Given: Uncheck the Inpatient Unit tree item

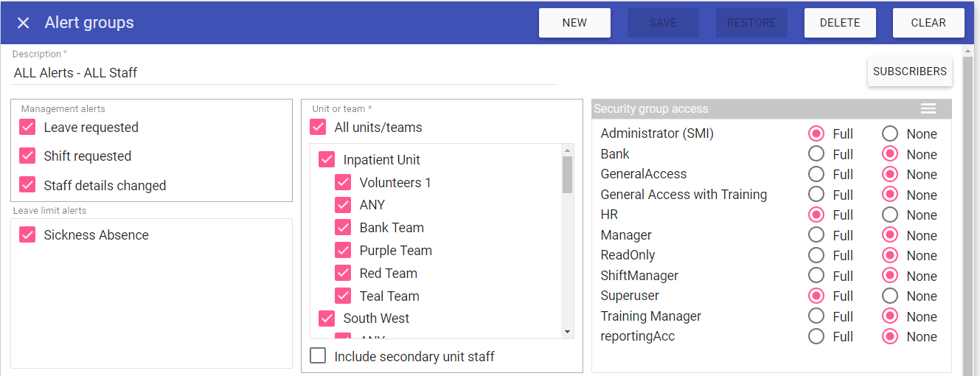Looking at the screenshot, I should click(x=327, y=160).
